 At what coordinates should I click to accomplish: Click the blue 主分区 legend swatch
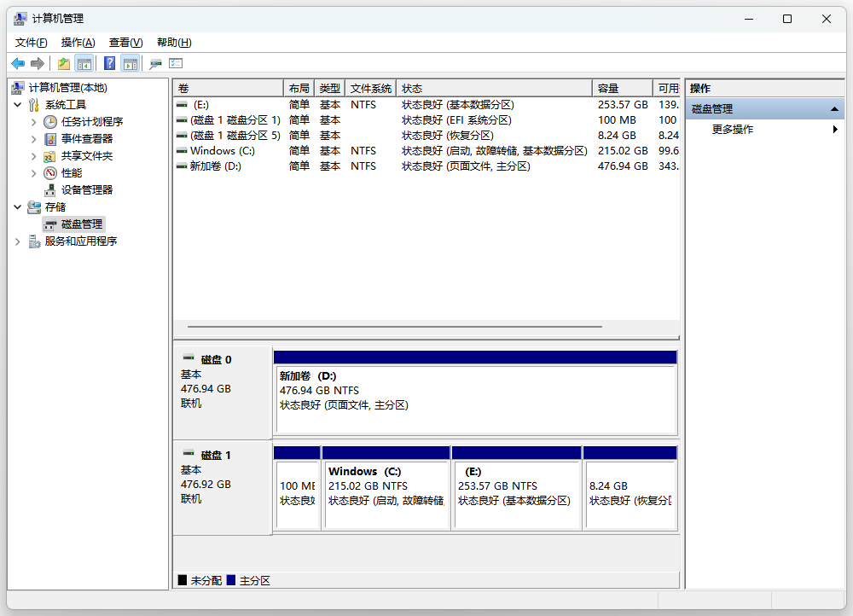coord(231,580)
